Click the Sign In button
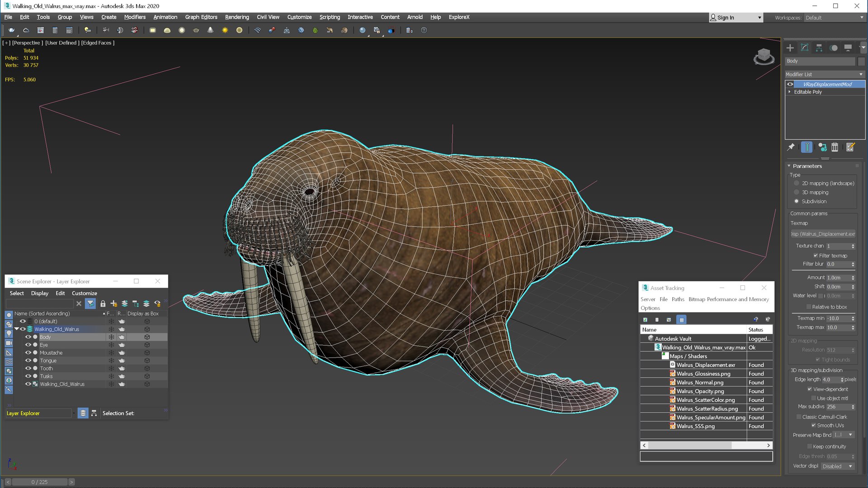868x488 pixels. click(736, 18)
